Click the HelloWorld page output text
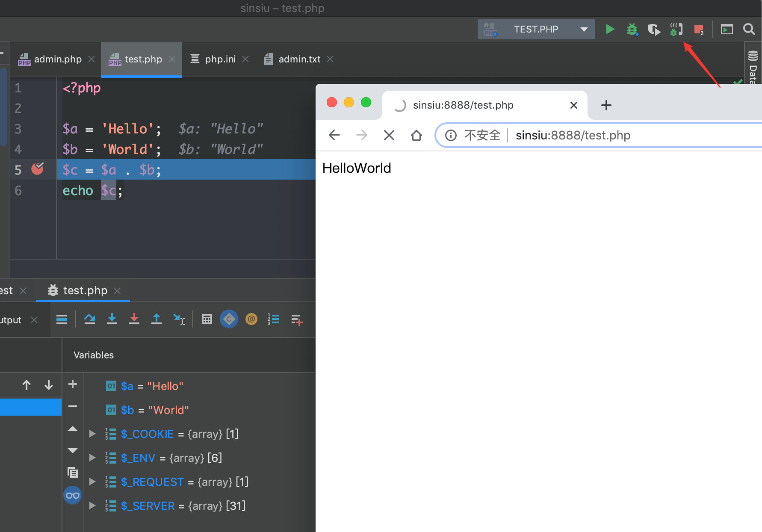 357,168
